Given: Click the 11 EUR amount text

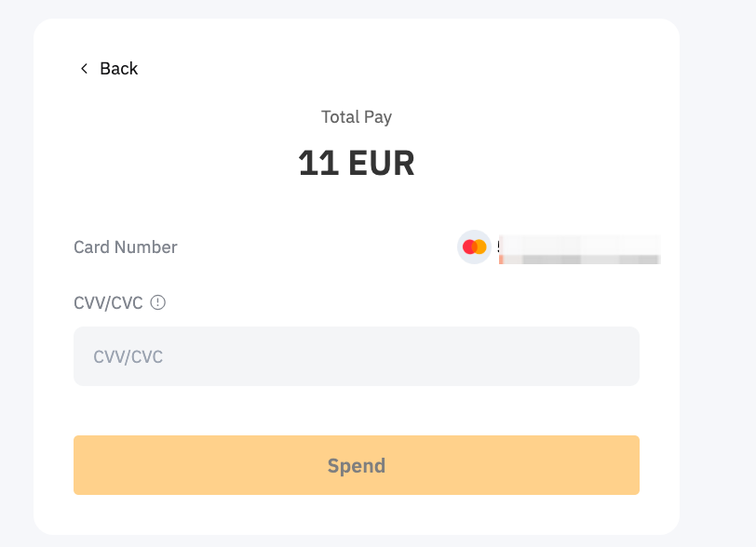Looking at the screenshot, I should (x=357, y=162).
